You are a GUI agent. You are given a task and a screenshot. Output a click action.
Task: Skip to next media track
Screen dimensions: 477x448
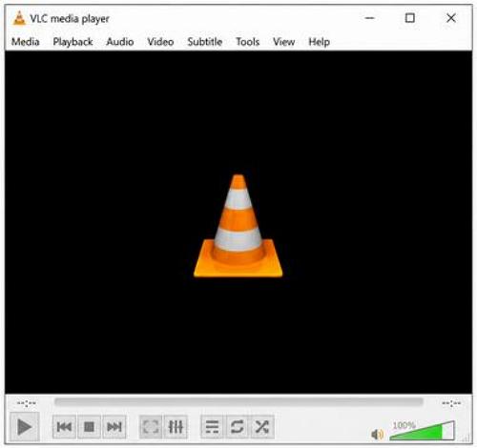click(114, 427)
